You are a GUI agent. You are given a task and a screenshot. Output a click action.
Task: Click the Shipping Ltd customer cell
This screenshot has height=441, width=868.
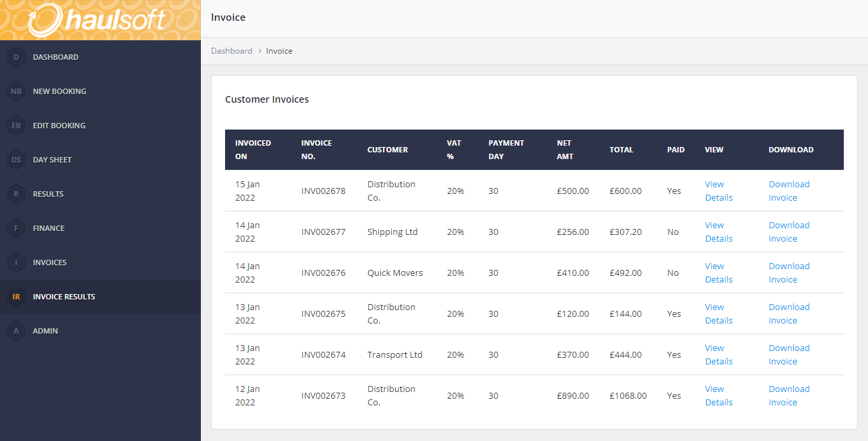pos(392,232)
